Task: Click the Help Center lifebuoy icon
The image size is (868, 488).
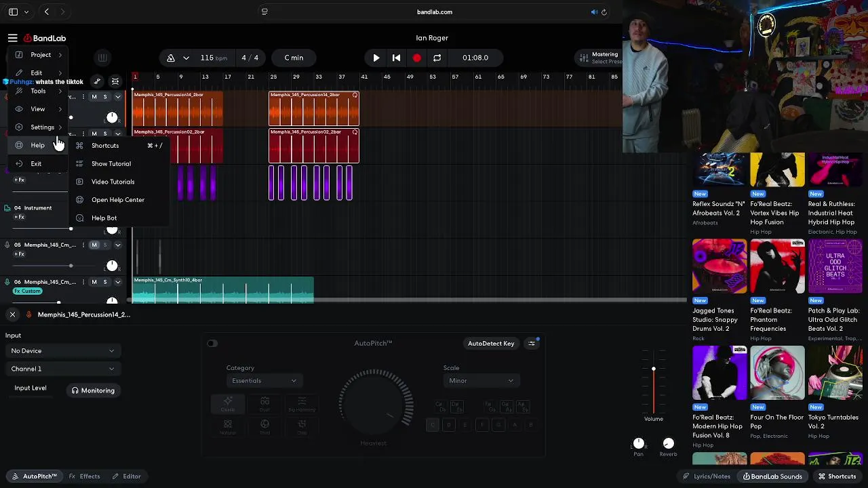Action: [79, 200]
